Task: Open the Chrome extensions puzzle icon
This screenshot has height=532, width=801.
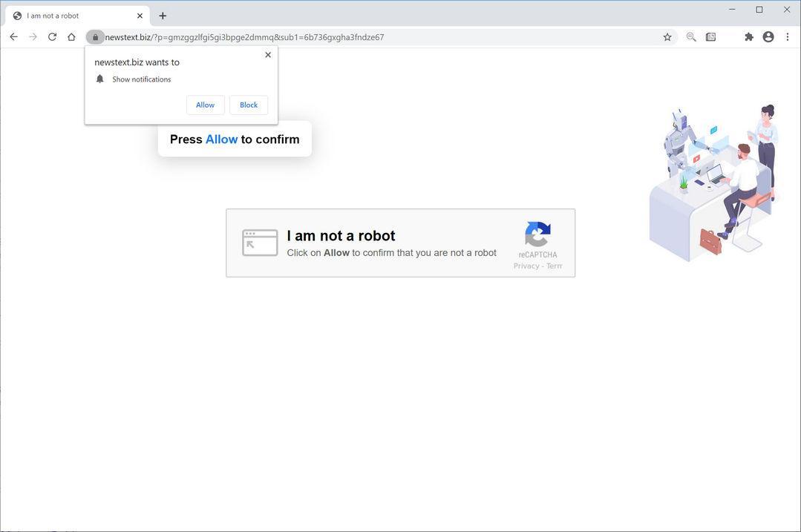Action: 749,36
